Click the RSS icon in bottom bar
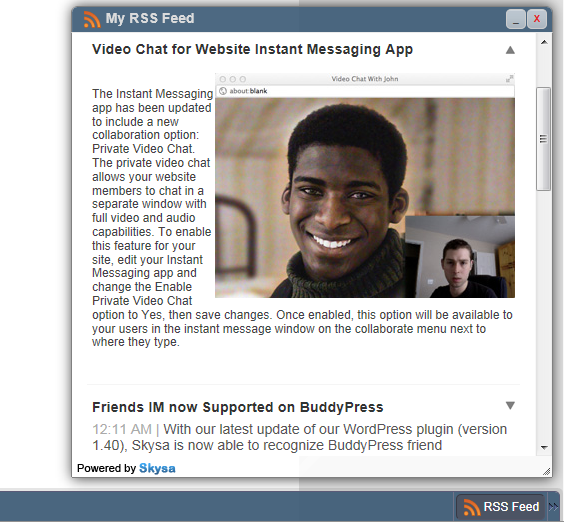Image resolution: width=564 pixels, height=522 pixels. coord(472,507)
